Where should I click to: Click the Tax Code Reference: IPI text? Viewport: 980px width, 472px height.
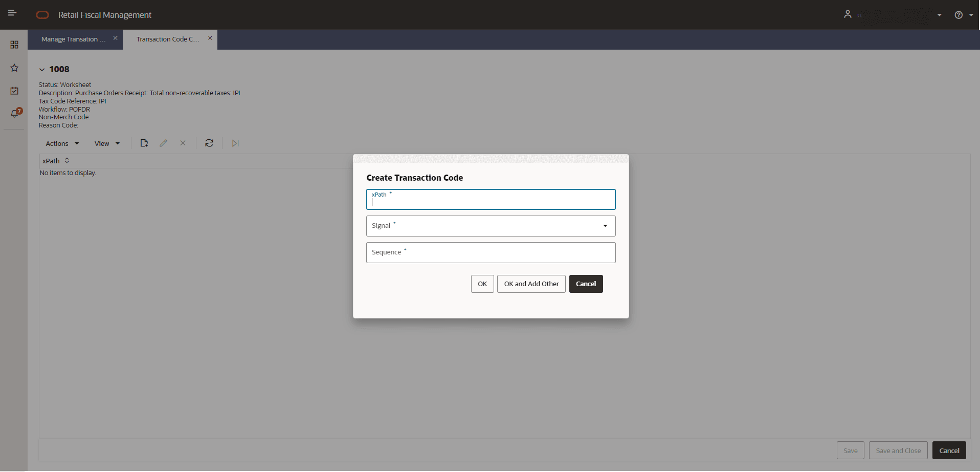[x=73, y=101]
